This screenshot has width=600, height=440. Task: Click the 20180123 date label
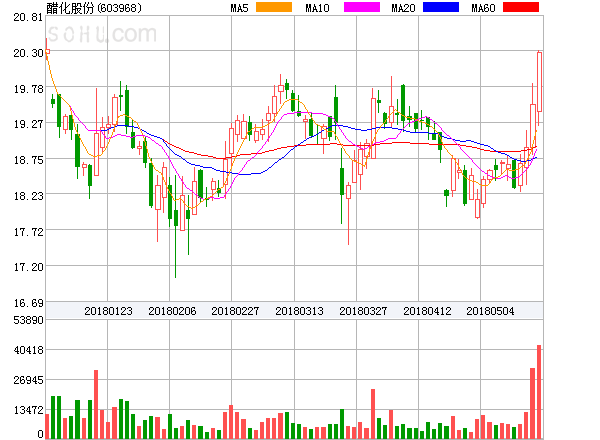click(108, 311)
